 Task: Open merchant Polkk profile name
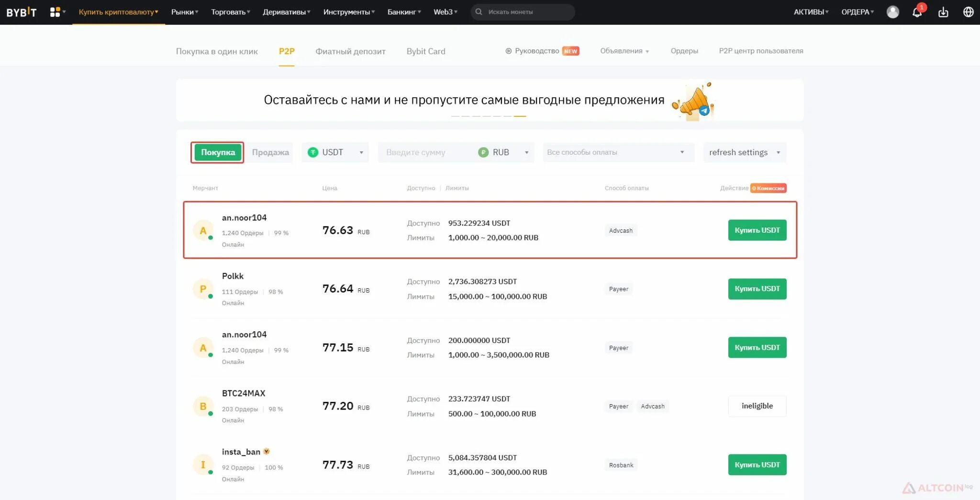pyautogui.click(x=233, y=276)
